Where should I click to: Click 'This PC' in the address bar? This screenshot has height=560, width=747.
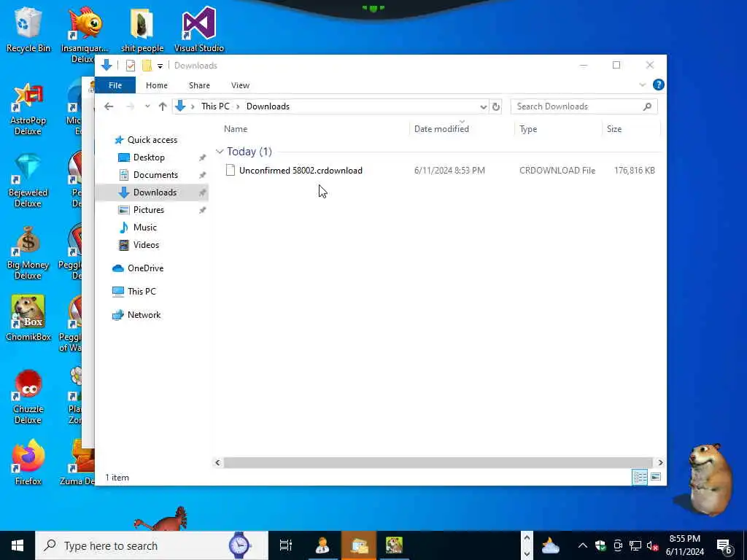(215, 106)
